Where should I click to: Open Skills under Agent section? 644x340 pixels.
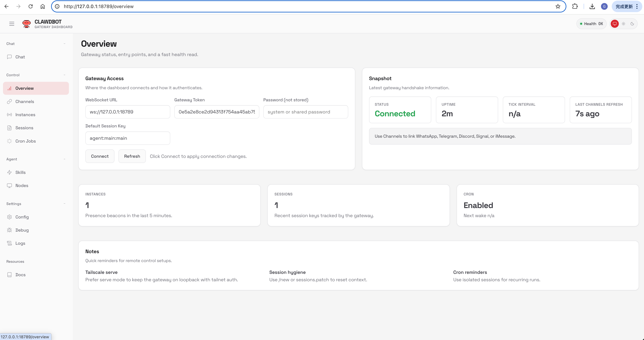click(21, 172)
